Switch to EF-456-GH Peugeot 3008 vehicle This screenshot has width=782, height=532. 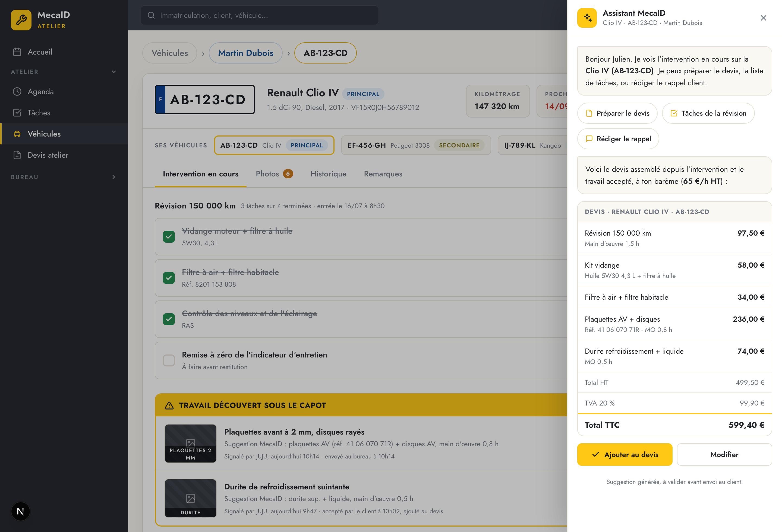416,145
